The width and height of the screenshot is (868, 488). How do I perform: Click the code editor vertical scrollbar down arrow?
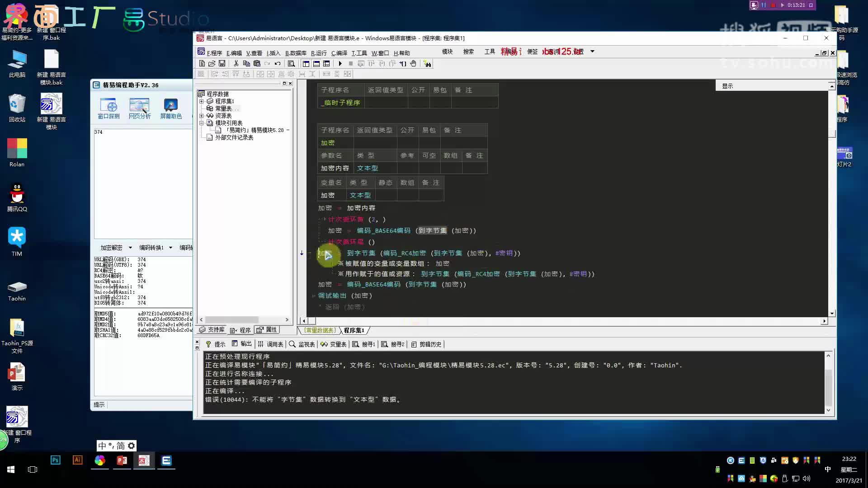(x=832, y=313)
